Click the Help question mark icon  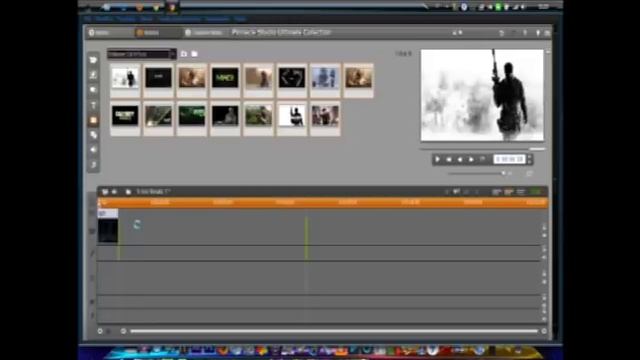525,33
